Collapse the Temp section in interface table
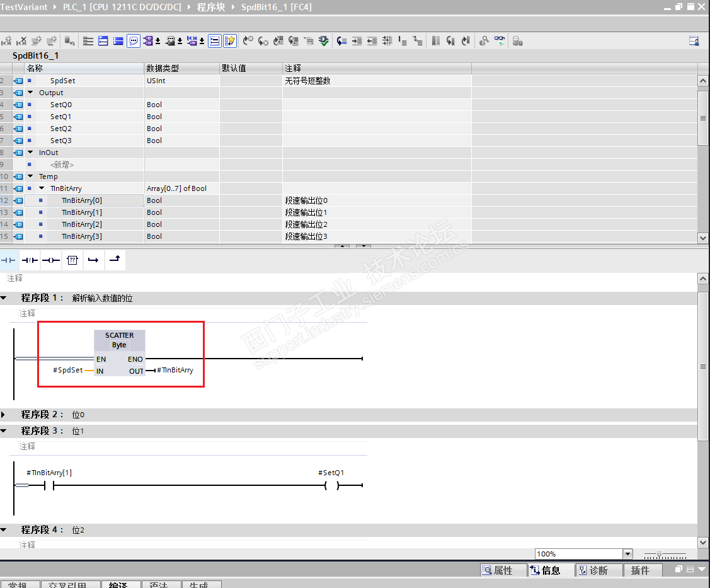Screen dimensions: 710x588 (30, 176)
